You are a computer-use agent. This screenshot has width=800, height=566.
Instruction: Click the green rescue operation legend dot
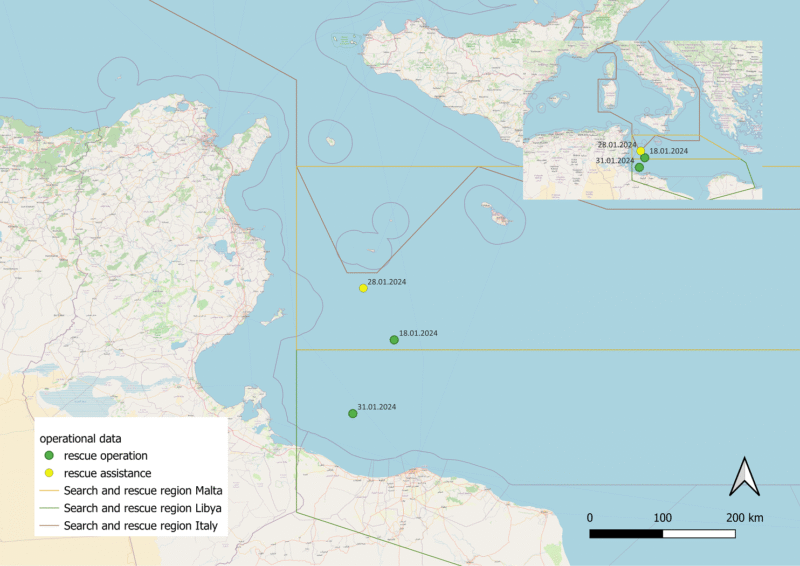pos(49,455)
